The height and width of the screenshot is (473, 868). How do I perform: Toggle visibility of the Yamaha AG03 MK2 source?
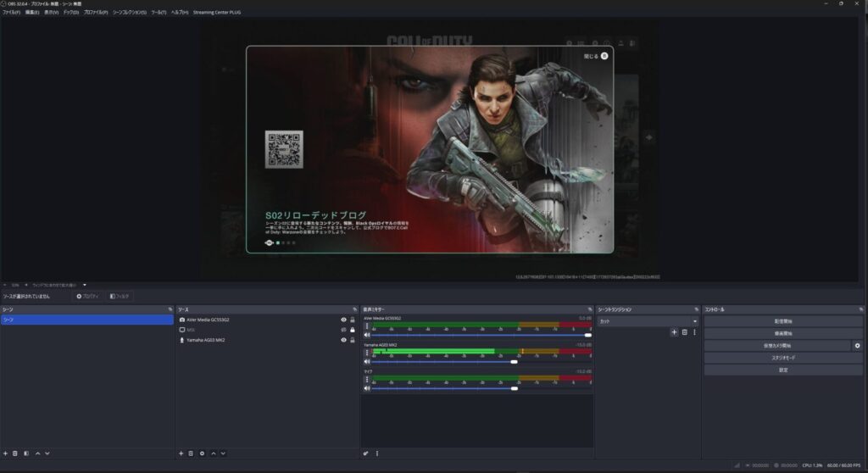(343, 340)
